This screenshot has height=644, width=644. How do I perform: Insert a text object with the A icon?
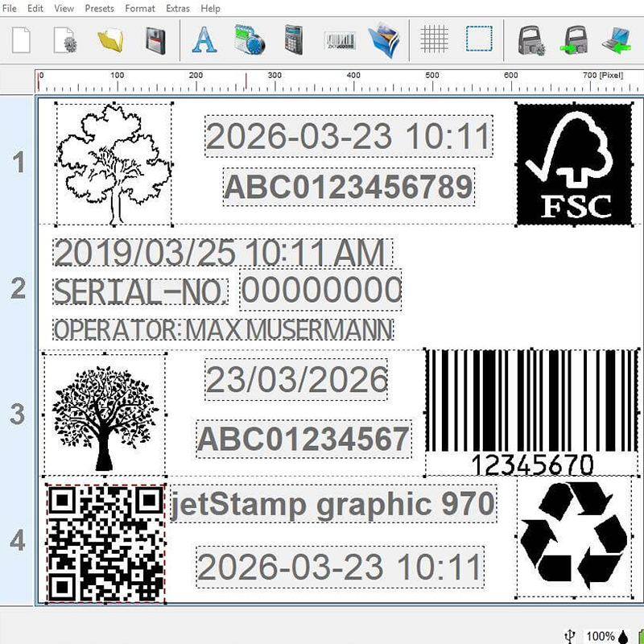[204, 39]
